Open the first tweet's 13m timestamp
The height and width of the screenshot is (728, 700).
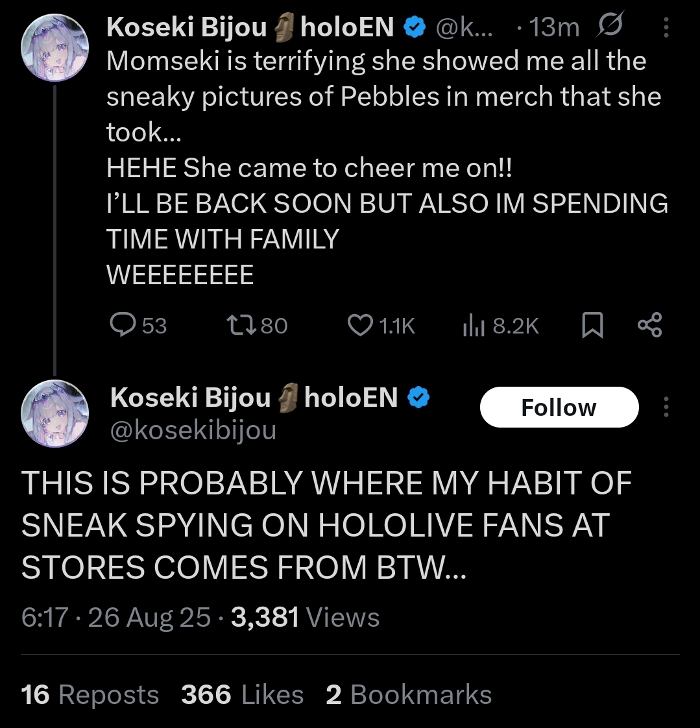pyautogui.click(x=554, y=27)
